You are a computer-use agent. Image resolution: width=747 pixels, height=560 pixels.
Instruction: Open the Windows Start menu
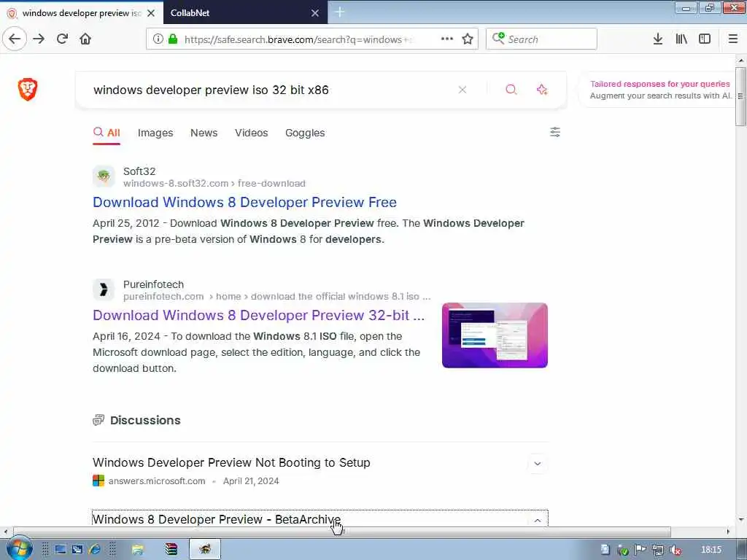tap(19, 549)
